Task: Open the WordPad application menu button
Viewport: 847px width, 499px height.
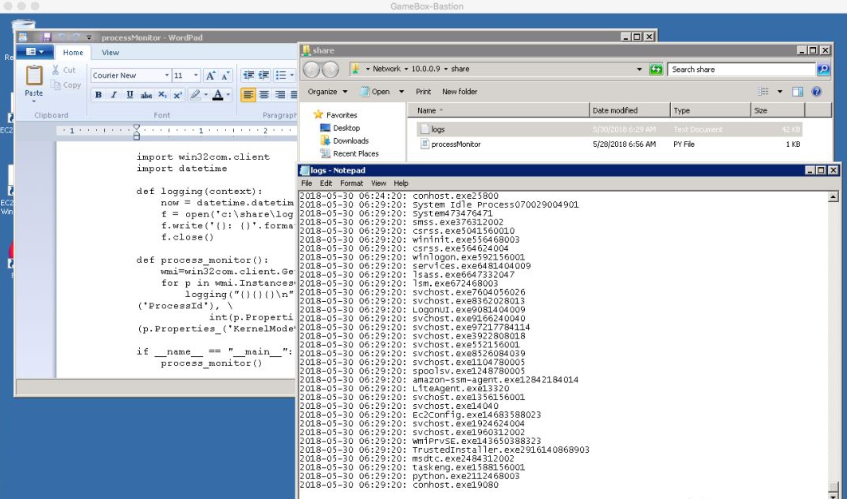Action: pyautogui.click(x=35, y=52)
